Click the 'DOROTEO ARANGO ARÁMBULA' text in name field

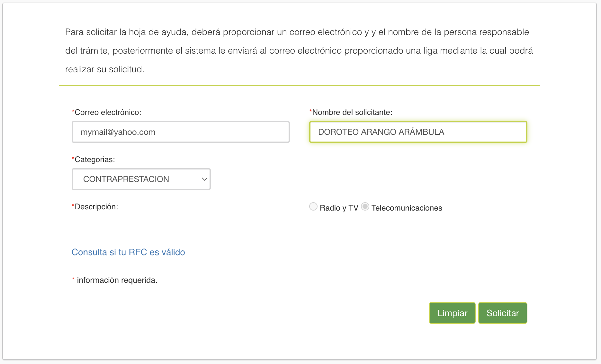(381, 132)
